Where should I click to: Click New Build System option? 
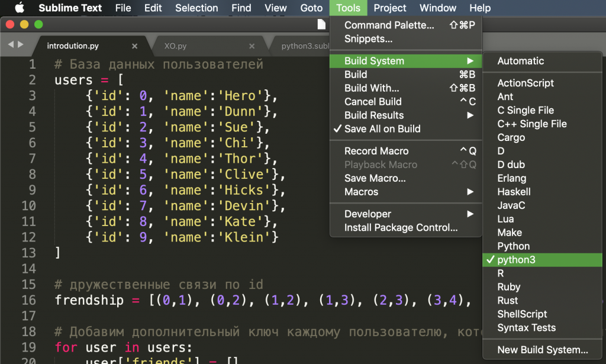point(542,350)
